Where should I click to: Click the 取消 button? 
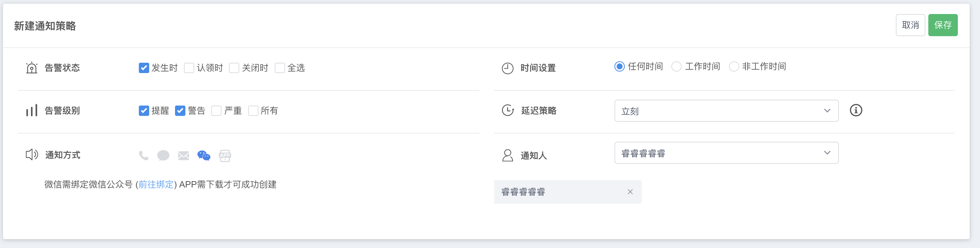pos(910,25)
